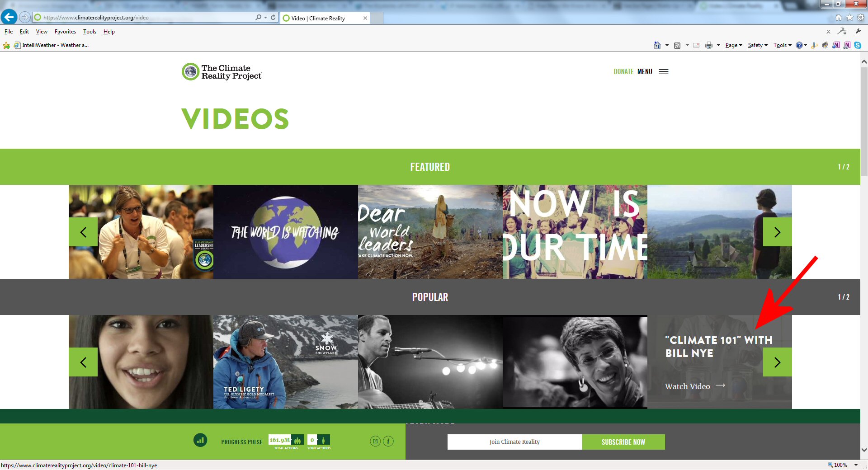Click the OneNote Linked Notes icon
Screen dimensions: 868x470
[x=847, y=45]
